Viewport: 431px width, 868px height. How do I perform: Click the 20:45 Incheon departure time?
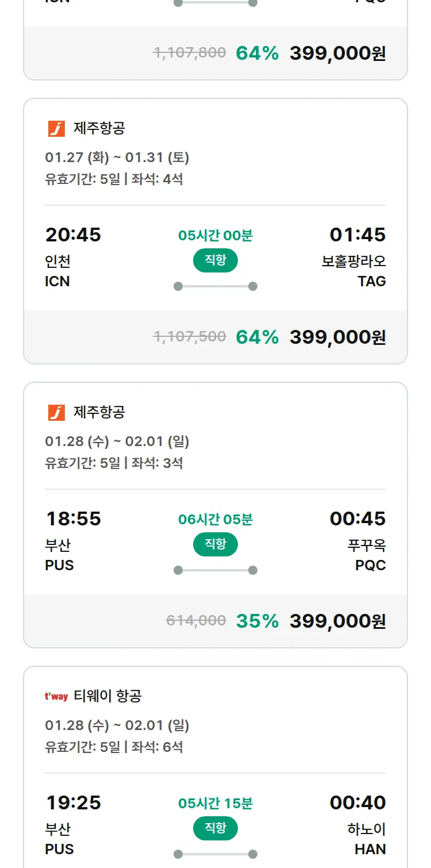(73, 235)
